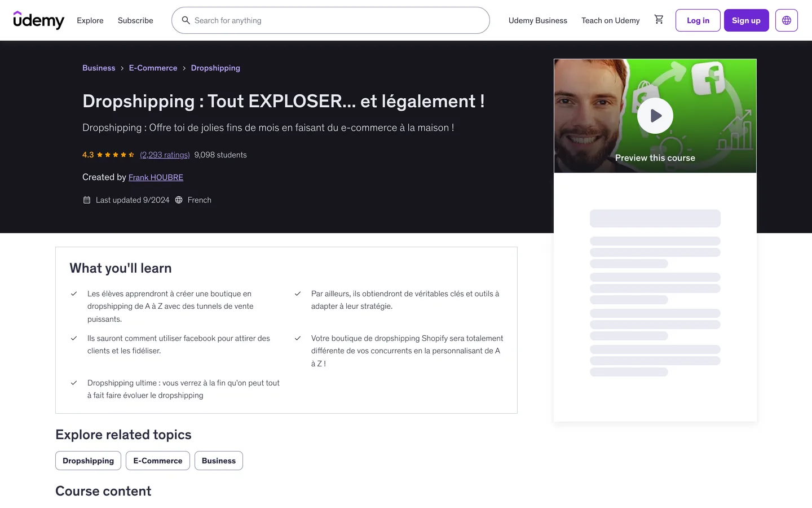The height and width of the screenshot is (508, 812).
Task: Click the Log in button
Action: click(x=698, y=20)
